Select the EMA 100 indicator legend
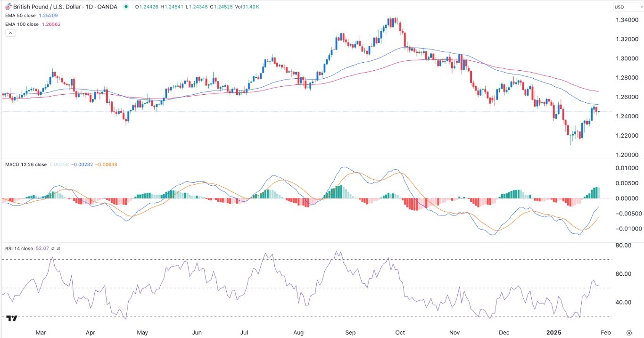The height and width of the screenshot is (338, 644). 23,24
